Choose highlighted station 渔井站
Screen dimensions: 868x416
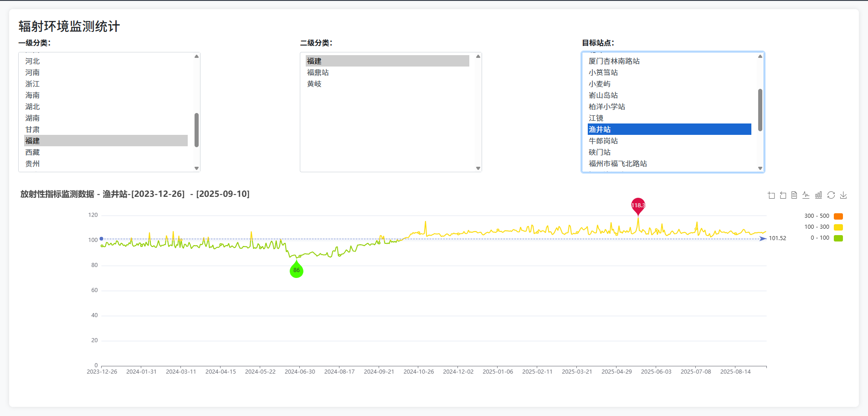tap(669, 129)
